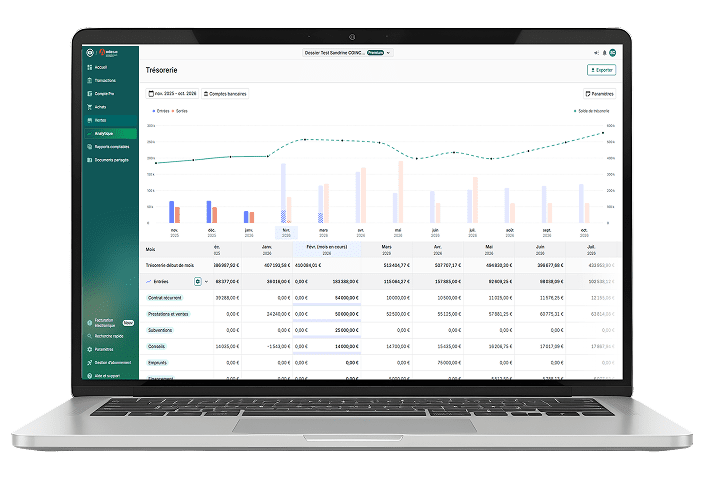Viewport: 701px width, 483px height.
Task: Click the calendar icon in date range
Action: pyautogui.click(x=151, y=93)
